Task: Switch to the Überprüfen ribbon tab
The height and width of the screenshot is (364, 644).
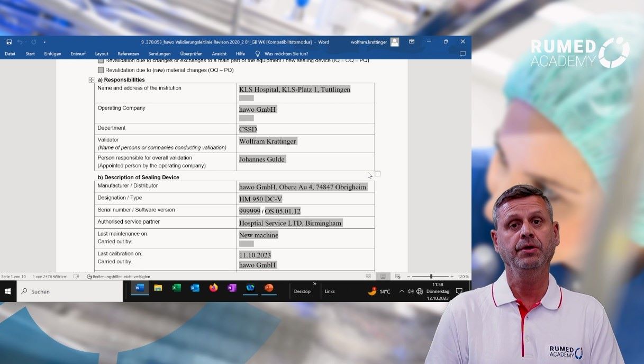Action: pos(191,54)
